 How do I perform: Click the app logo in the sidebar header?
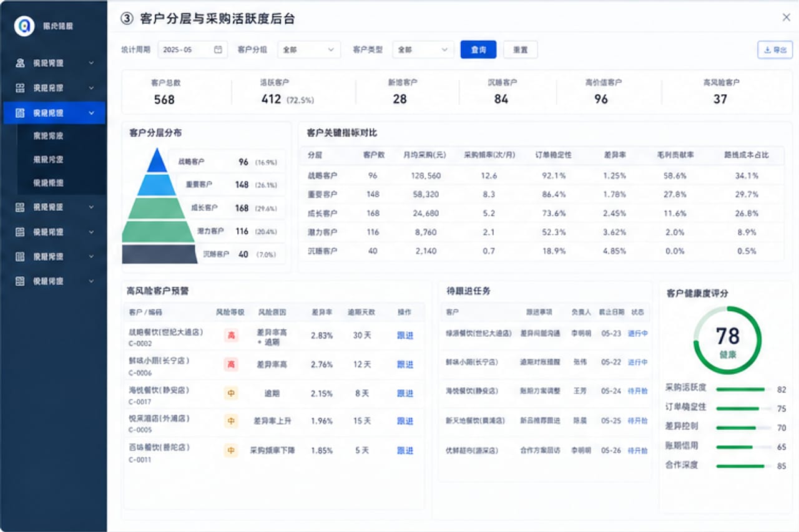click(x=24, y=26)
